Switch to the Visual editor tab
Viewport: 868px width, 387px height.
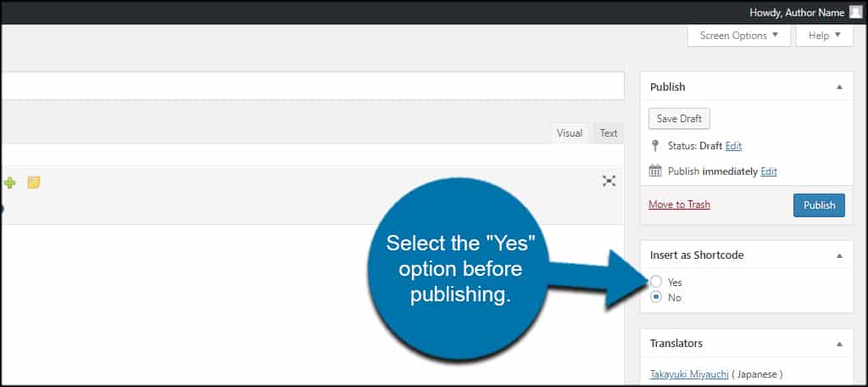tap(570, 133)
